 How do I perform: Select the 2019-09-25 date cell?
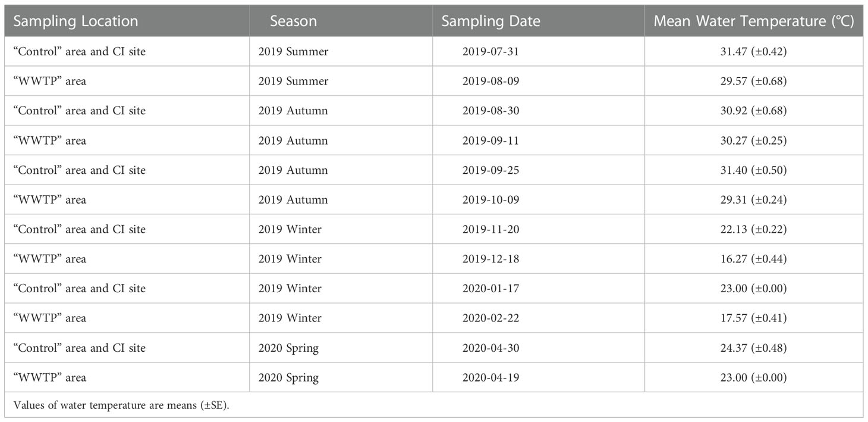click(x=490, y=170)
